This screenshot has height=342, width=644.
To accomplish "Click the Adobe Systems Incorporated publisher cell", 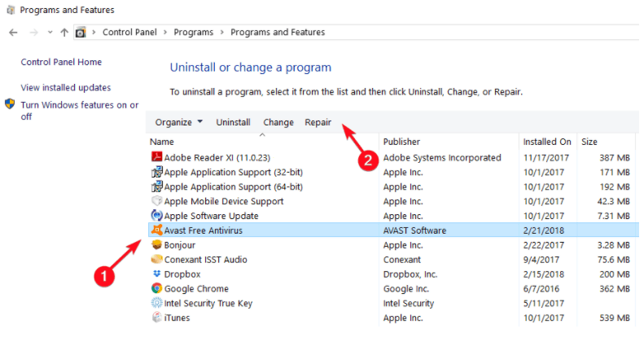I will point(442,158).
